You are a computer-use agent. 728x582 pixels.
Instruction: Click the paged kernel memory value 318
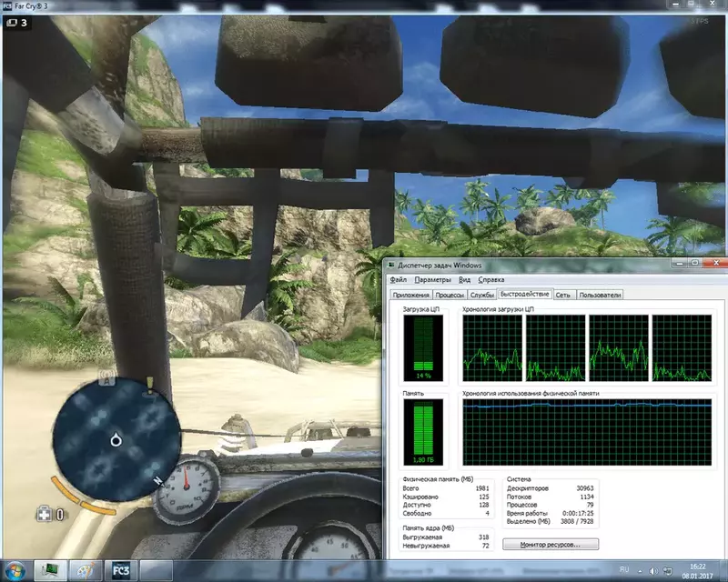pos(484,537)
